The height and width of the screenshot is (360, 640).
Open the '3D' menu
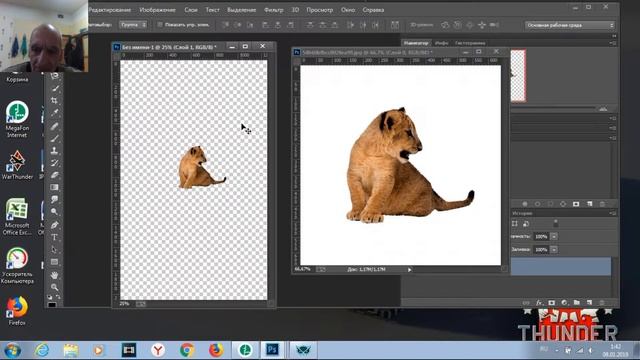(x=295, y=10)
